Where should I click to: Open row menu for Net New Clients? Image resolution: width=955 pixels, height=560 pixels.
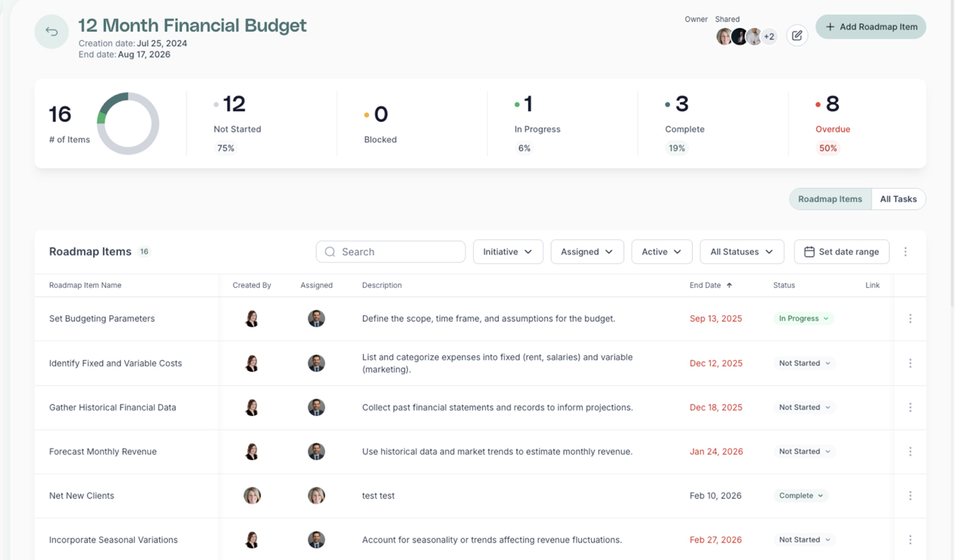pos(910,496)
